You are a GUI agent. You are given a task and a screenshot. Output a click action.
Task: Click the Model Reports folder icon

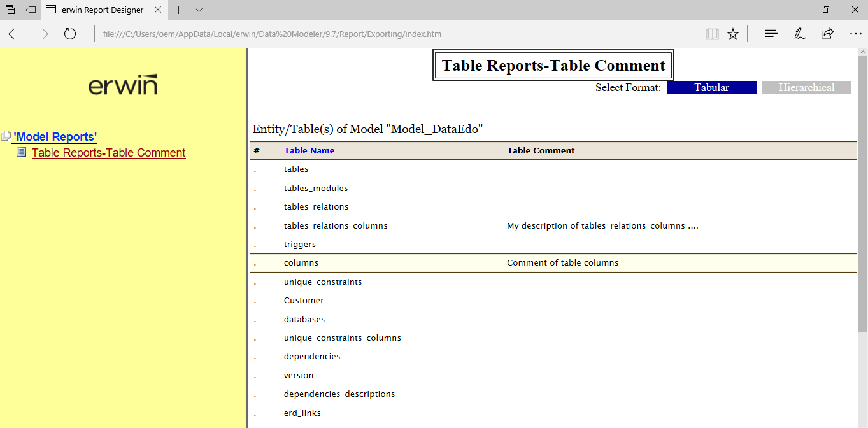(x=6, y=136)
